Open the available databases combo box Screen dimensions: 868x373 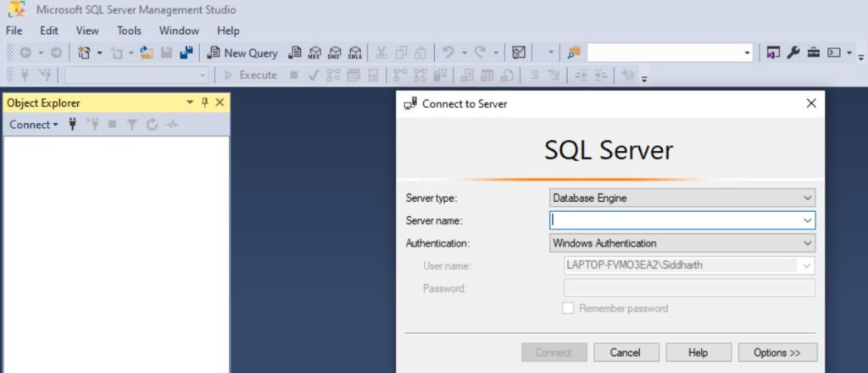(x=136, y=75)
